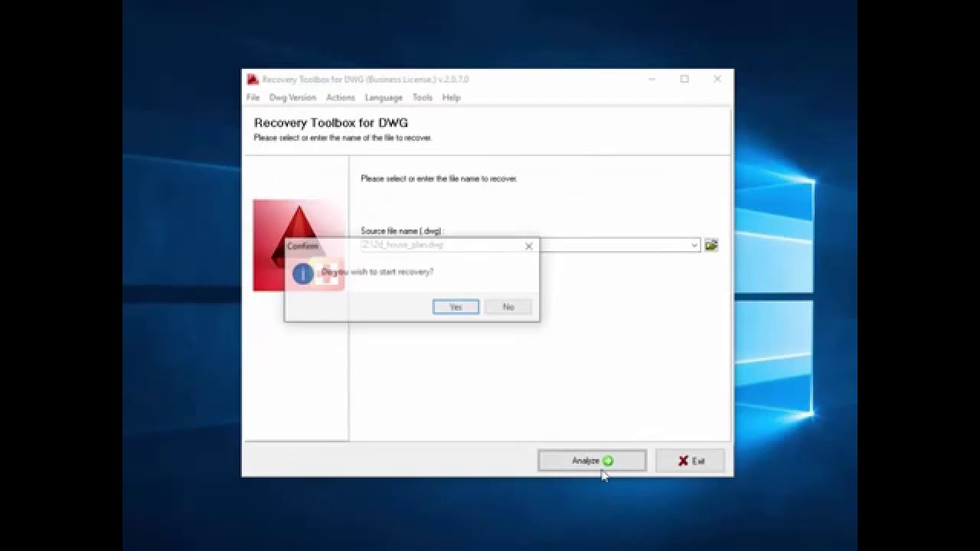This screenshot has height=551, width=980.
Task: Open the Help menu
Action: click(x=451, y=98)
